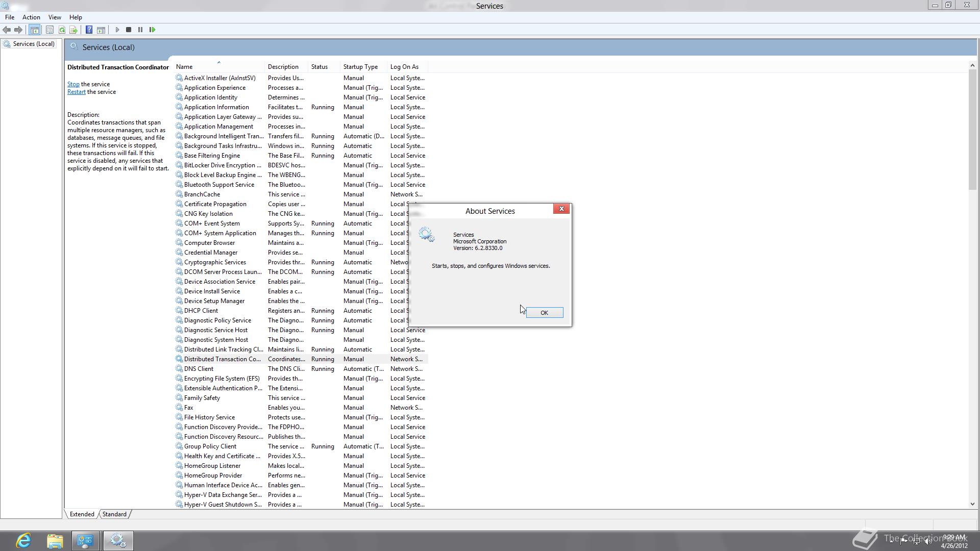
Task: Open Properties using the toolbar icon
Action: pos(50,30)
